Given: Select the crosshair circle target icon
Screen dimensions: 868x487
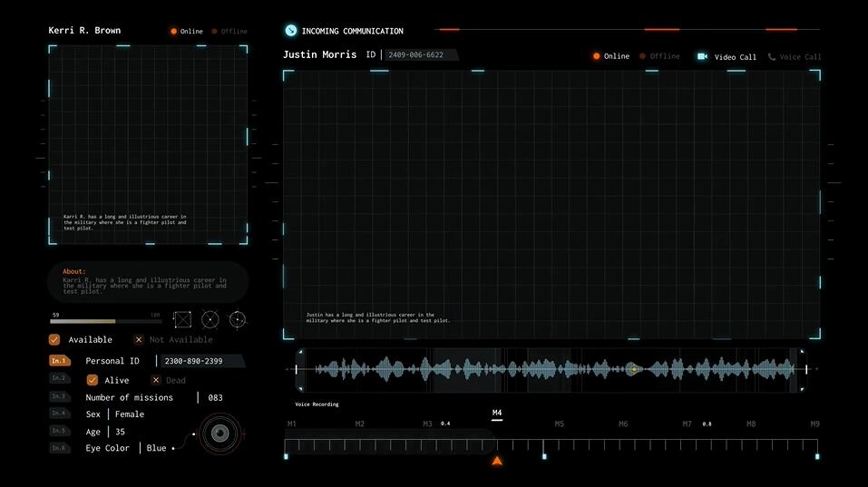Looking at the screenshot, I should [x=238, y=319].
